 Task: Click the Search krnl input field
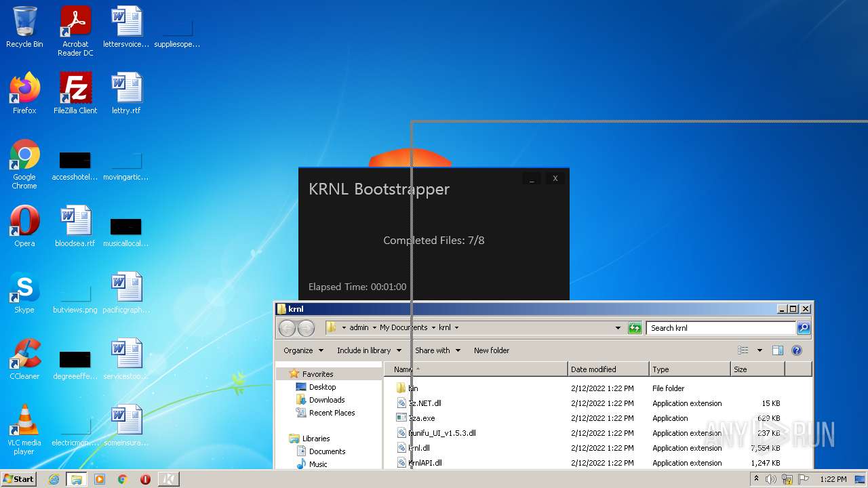click(721, 328)
